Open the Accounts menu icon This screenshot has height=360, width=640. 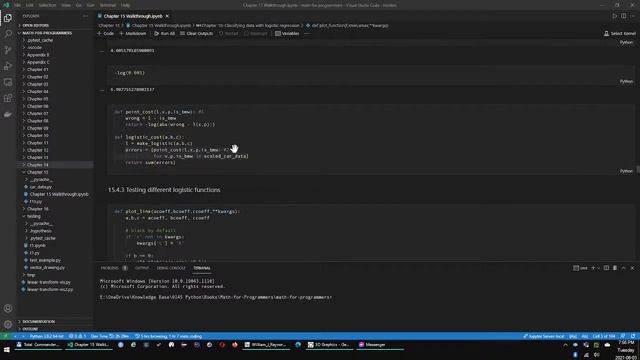click(x=8, y=308)
